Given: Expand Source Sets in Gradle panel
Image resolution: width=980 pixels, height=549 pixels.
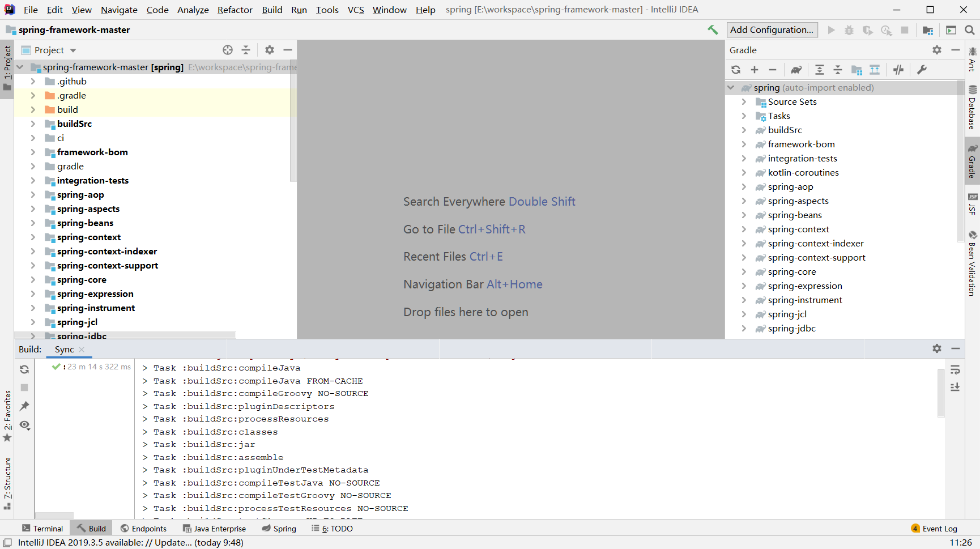Looking at the screenshot, I should pos(744,102).
